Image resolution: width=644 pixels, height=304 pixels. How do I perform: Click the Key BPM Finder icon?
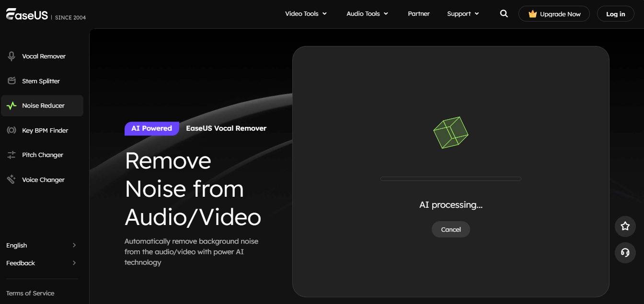tap(11, 130)
